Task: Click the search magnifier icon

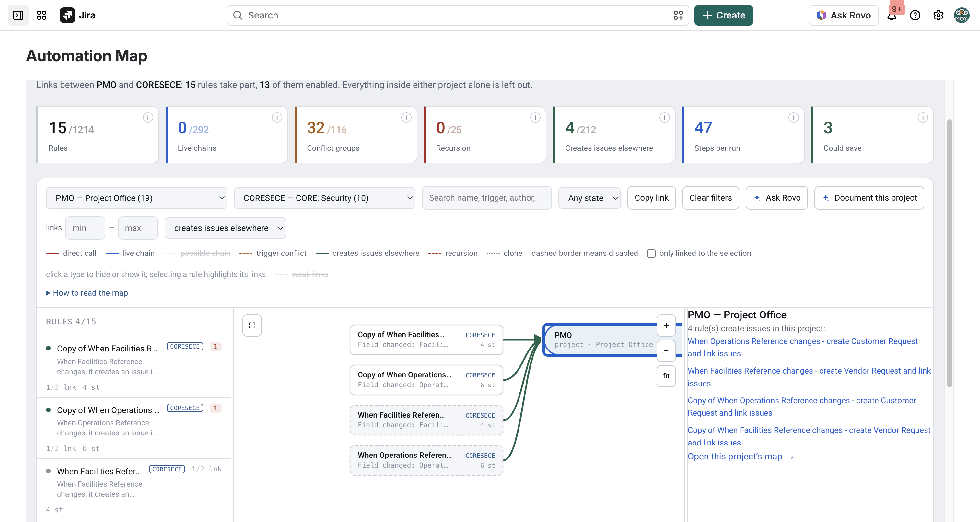Action: (238, 15)
